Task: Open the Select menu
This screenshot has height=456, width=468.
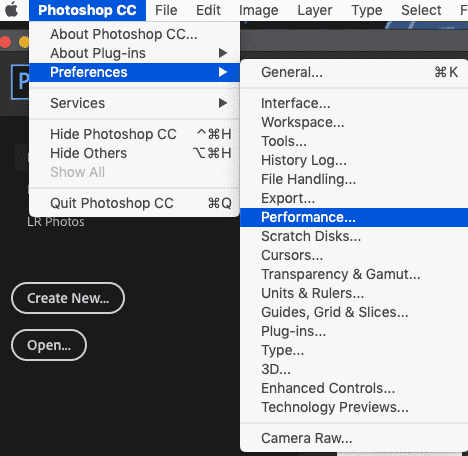Action: pos(421,10)
